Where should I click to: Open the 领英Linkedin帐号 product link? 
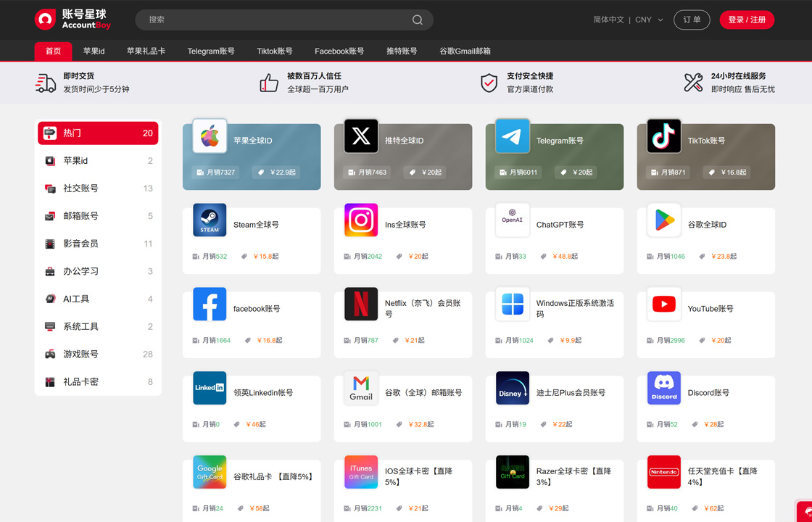[263, 392]
